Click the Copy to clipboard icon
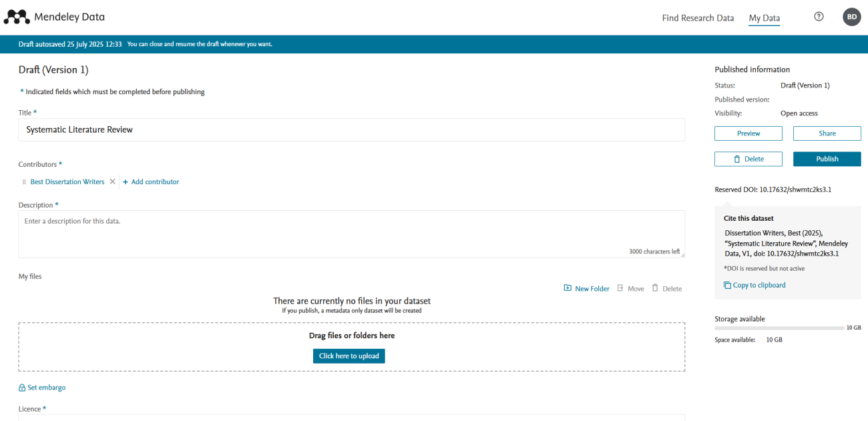Screen dimensions: 868x421 727,285
